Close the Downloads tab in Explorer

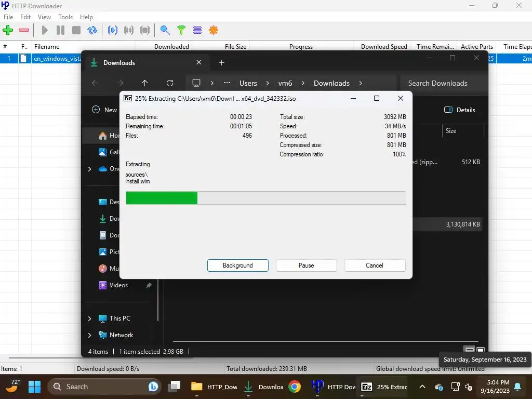pos(199,62)
